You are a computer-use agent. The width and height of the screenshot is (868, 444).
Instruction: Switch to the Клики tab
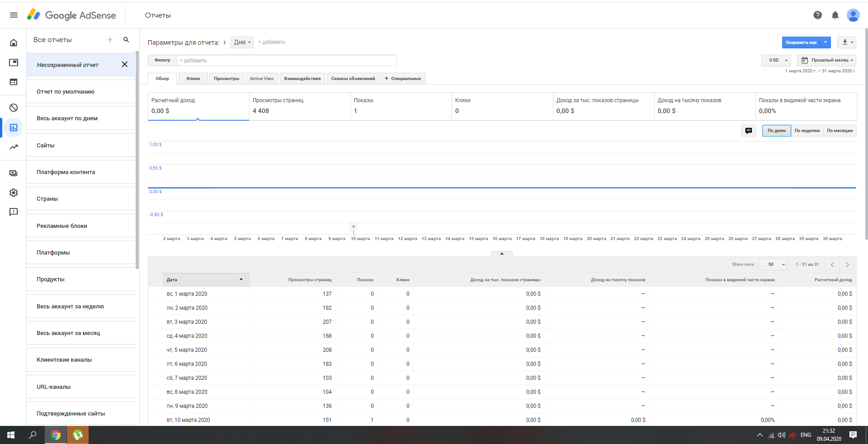(x=193, y=79)
